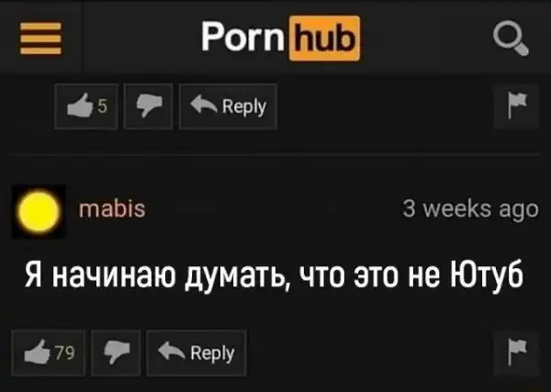This screenshot has width=551, height=392.
Task: Open the mabis username profile link
Action: (112, 209)
